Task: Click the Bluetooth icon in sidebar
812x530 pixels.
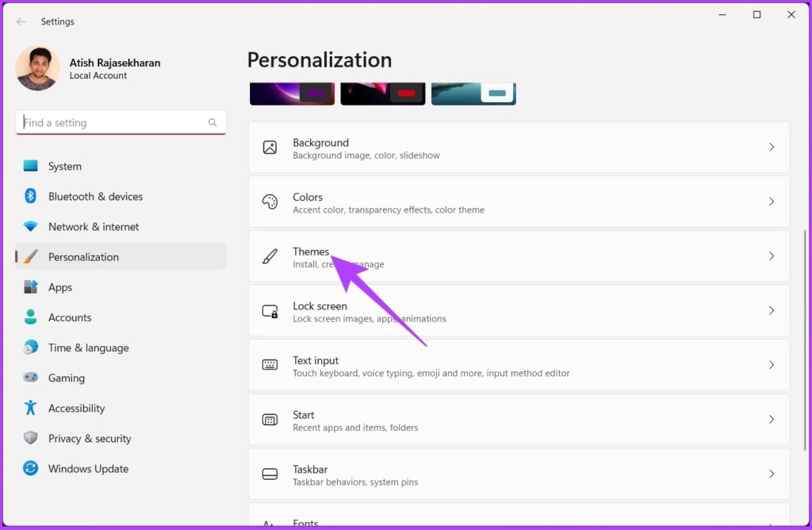Action: point(31,196)
